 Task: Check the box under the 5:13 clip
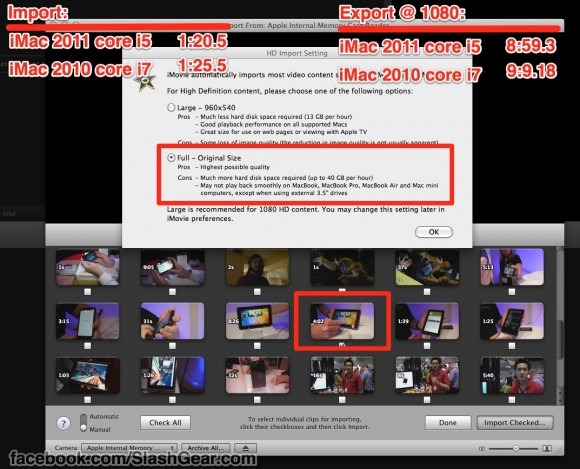512,292
